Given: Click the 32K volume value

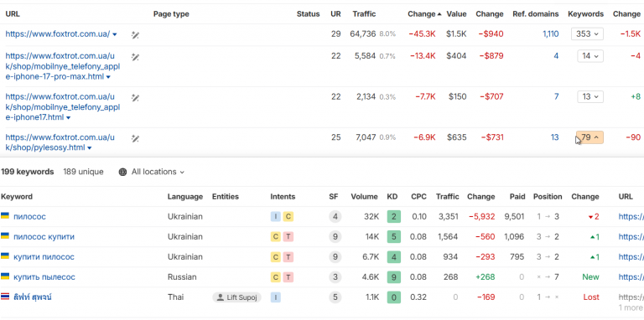Looking at the screenshot, I should [x=371, y=216].
